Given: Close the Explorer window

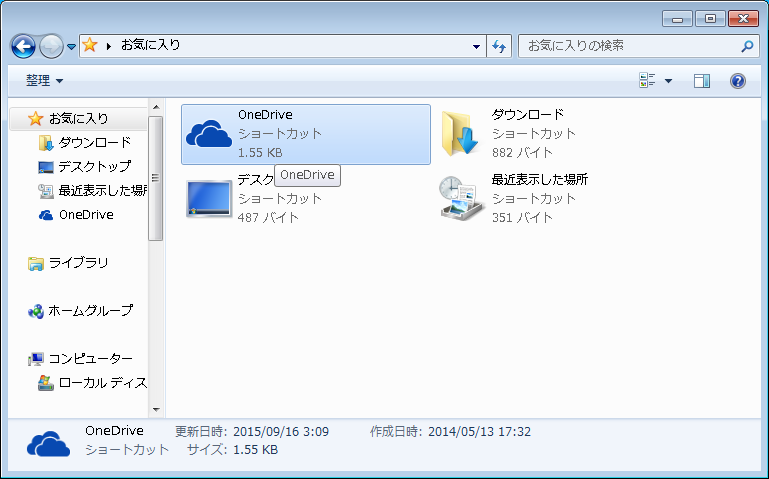Looking at the screenshot, I should 743,19.
